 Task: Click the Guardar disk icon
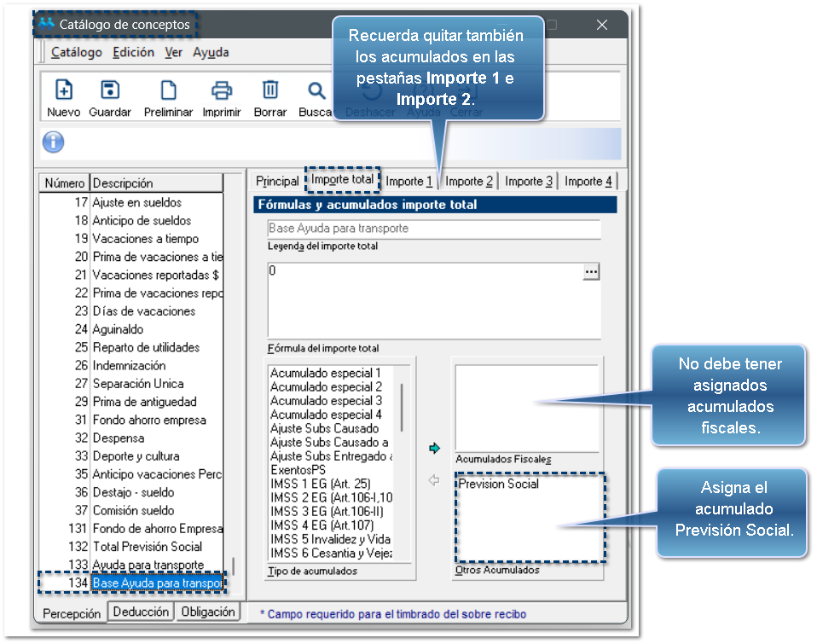110,90
